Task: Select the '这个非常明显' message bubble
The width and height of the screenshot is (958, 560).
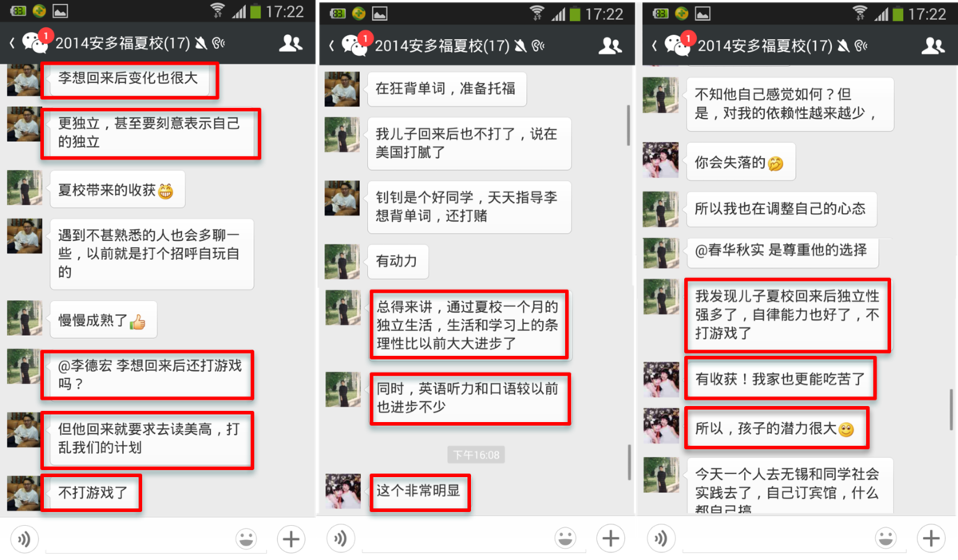Action: 419,492
